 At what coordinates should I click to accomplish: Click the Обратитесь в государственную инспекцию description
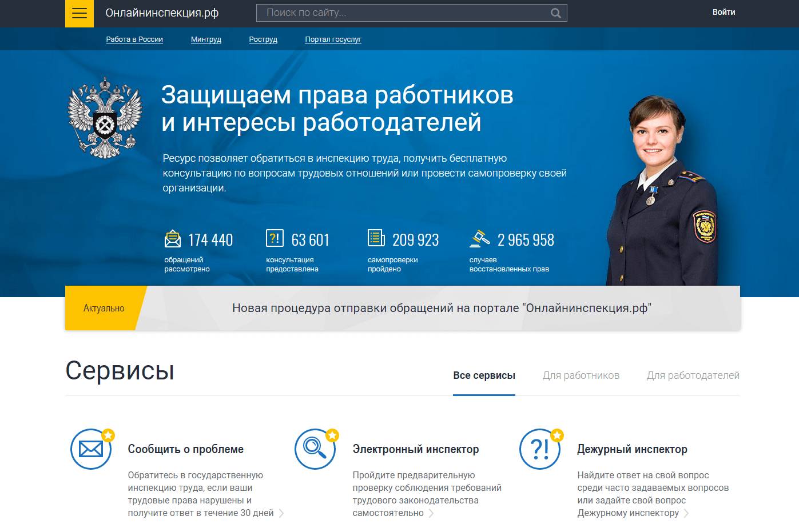(x=201, y=494)
